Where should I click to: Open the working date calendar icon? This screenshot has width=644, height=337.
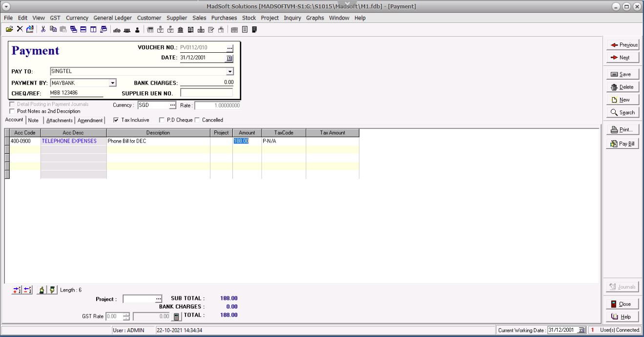click(581, 331)
